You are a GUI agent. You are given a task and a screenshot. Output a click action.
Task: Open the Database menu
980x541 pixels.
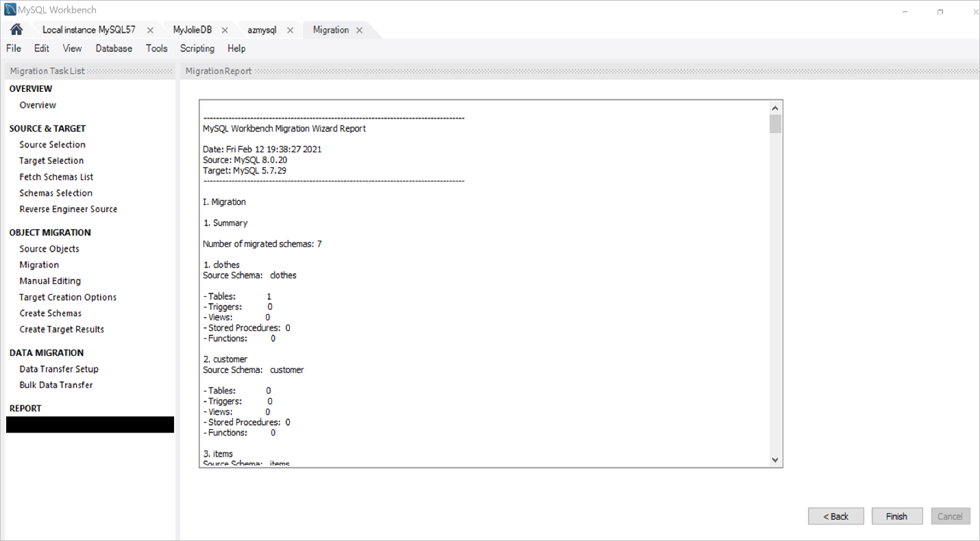[114, 48]
